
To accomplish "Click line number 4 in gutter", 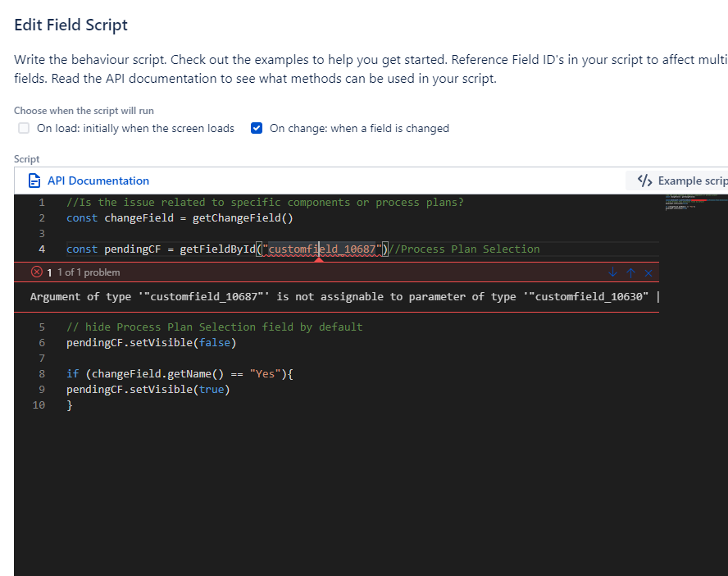I will point(42,249).
